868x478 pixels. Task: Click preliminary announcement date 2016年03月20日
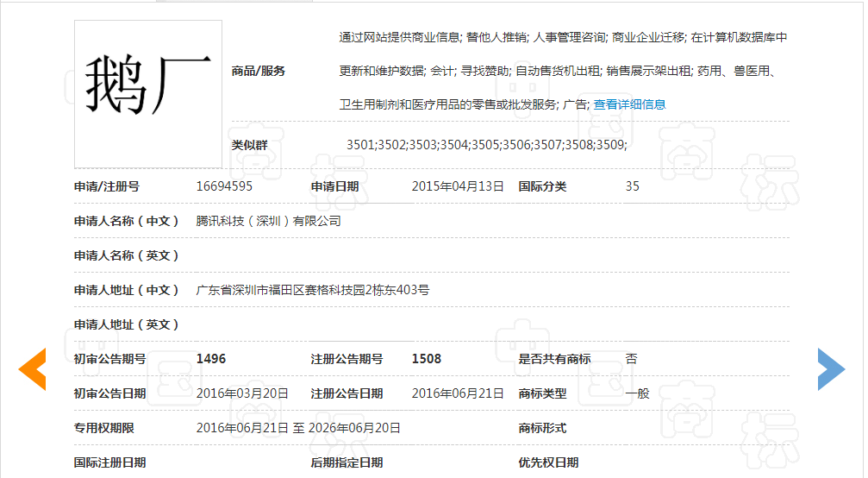click(x=242, y=393)
